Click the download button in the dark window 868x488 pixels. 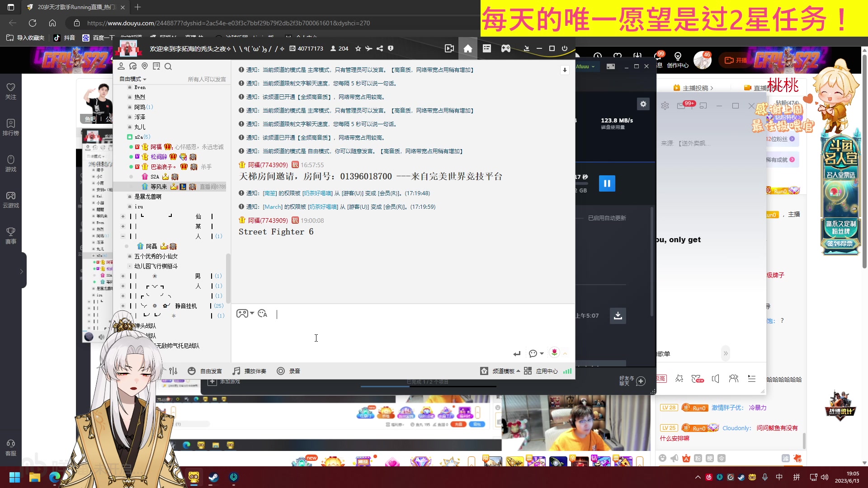pos(618,316)
